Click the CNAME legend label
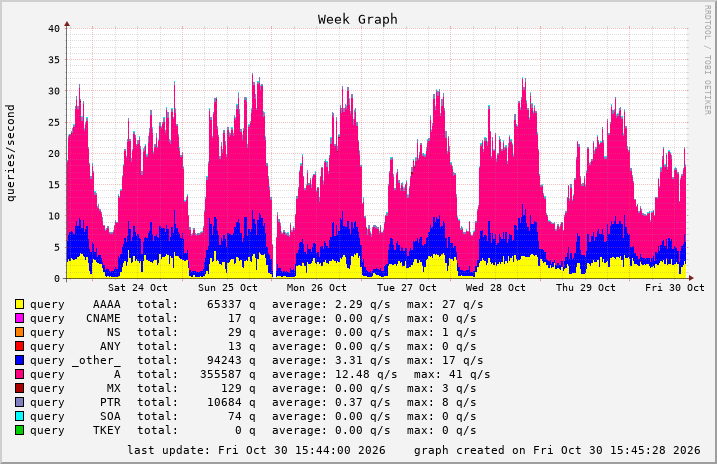717x464 pixels. [x=103, y=318]
